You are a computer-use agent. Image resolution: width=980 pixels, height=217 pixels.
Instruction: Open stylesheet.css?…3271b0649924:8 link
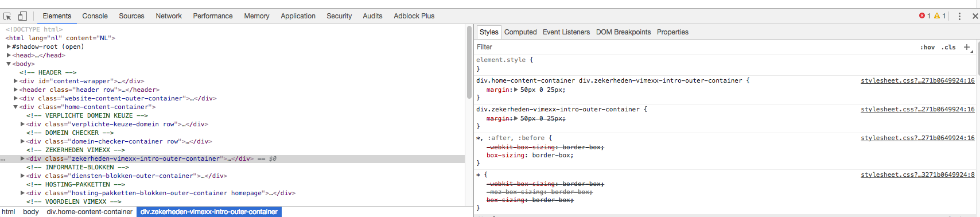click(917, 175)
